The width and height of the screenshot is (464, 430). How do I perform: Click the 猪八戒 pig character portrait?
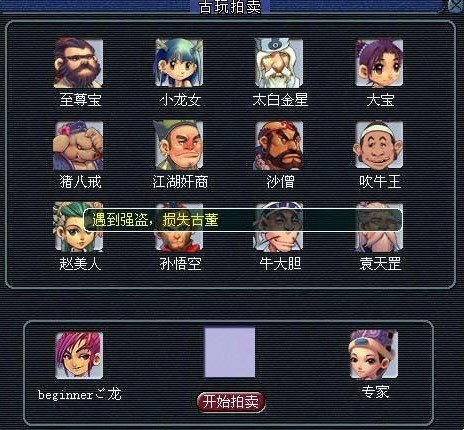click(78, 145)
